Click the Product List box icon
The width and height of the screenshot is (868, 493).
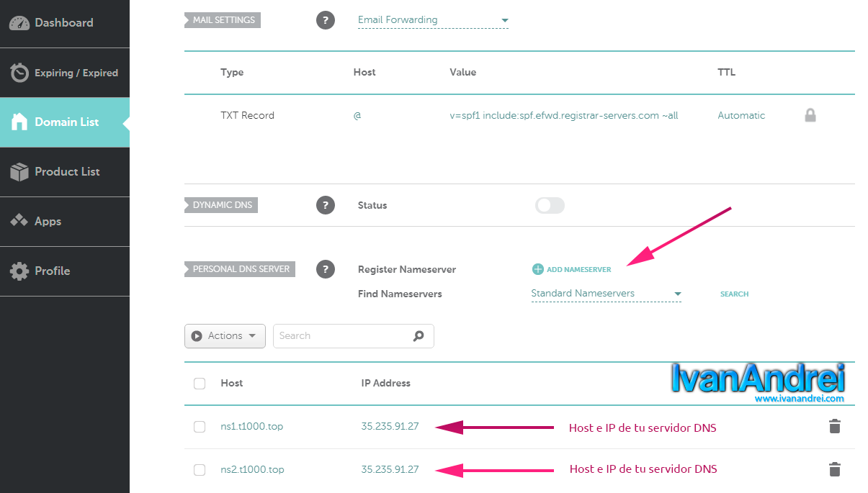click(x=19, y=172)
